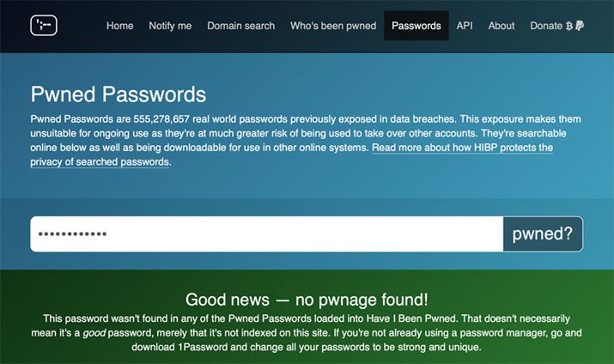
Task: Open Domain search in navigation
Action: pos(241,26)
